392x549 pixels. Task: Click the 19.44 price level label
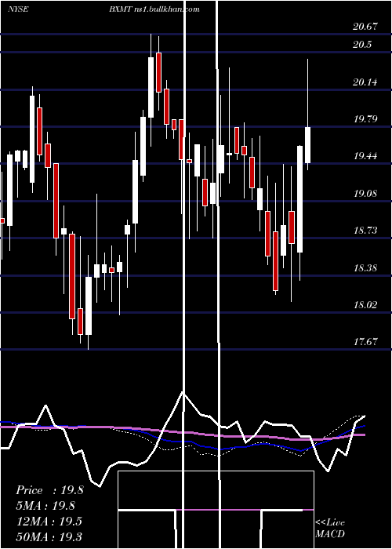click(x=365, y=156)
